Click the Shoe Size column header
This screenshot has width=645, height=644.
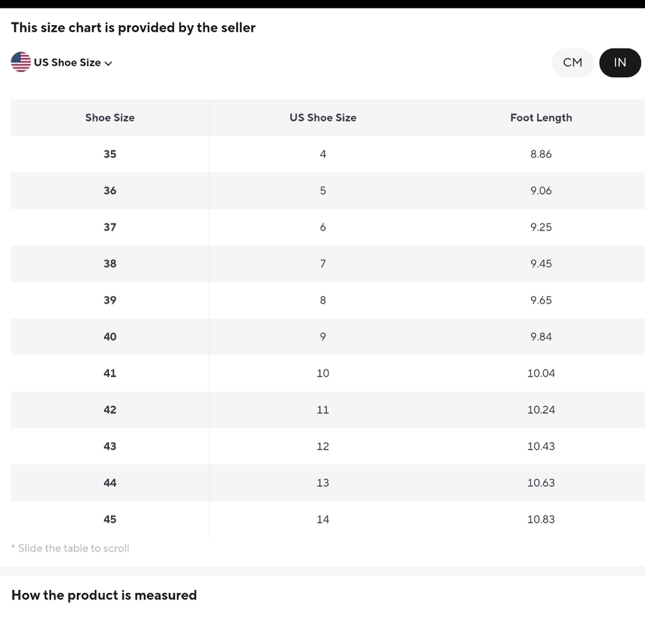click(x=110, y=117)
